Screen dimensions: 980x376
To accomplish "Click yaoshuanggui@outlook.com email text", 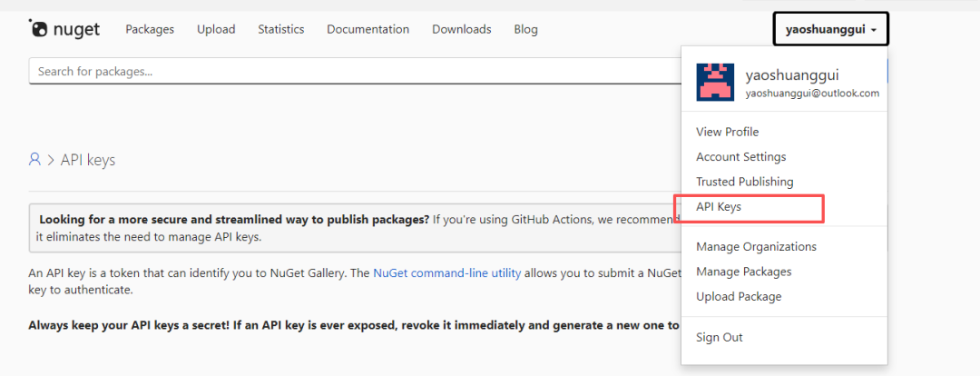I will click(x=812, y=94).
